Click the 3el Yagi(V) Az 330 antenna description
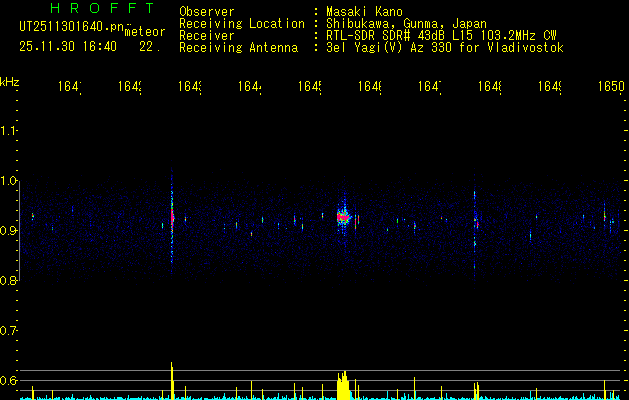The height and width of the screenshot is (400, 629). 445,48
